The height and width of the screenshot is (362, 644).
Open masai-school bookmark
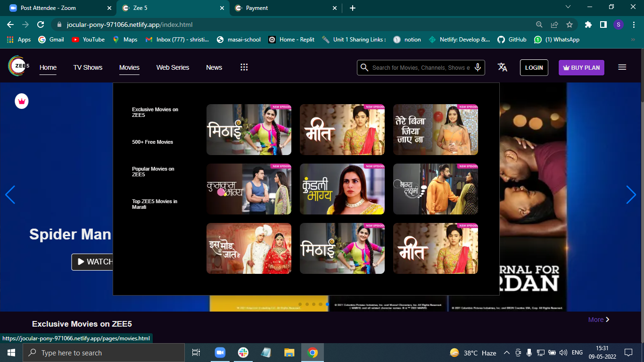click(x=239, y=40)
